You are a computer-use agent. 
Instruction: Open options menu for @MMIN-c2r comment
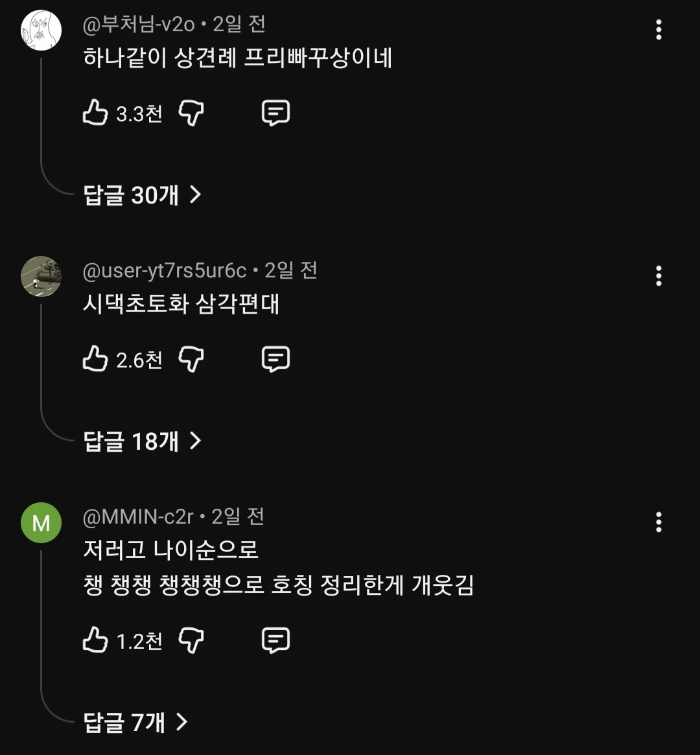(x=659, y=522)
